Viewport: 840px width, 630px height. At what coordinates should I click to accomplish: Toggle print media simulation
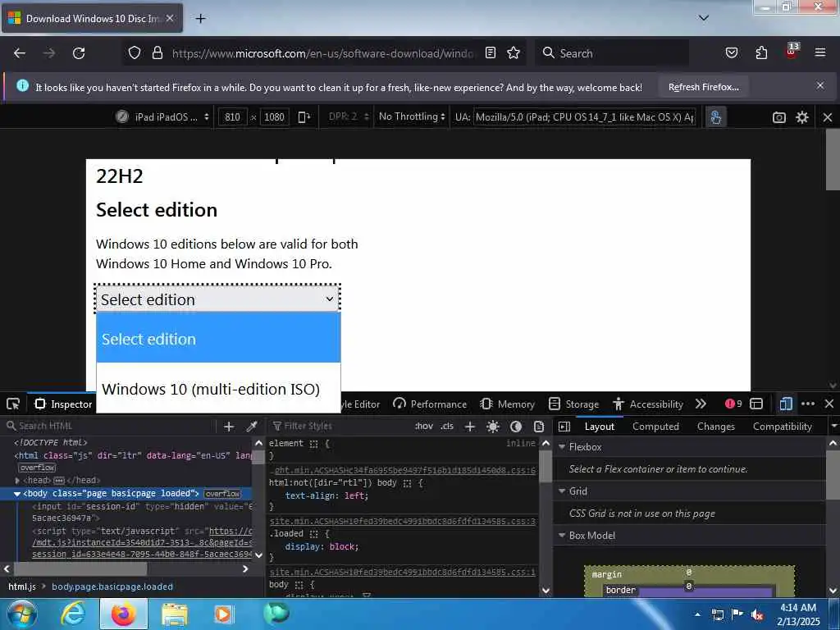click(539, 427)
